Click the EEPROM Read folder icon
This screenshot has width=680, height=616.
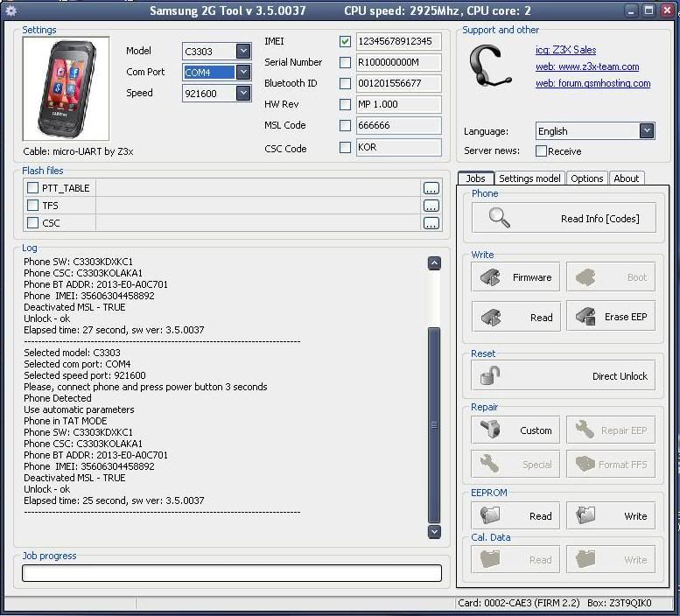[x=490, y=515]
